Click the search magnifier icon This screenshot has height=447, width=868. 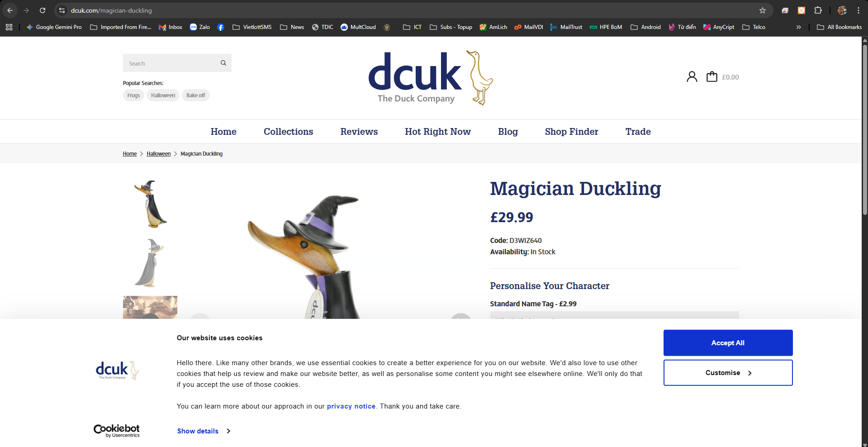(223, 63)
